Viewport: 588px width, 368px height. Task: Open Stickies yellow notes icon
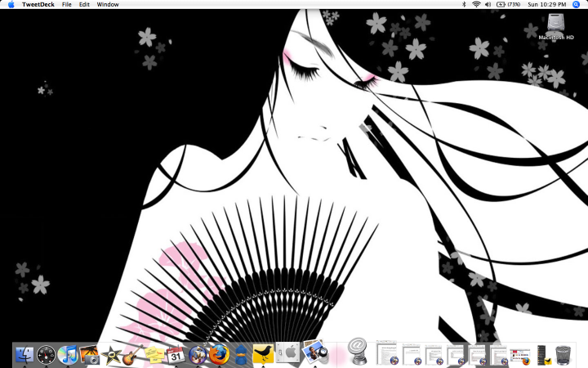tap(154, 355)
